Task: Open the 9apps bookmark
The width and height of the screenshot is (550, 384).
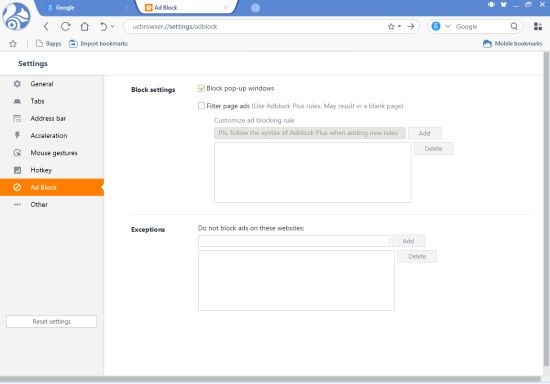Action: click(49, 43)
